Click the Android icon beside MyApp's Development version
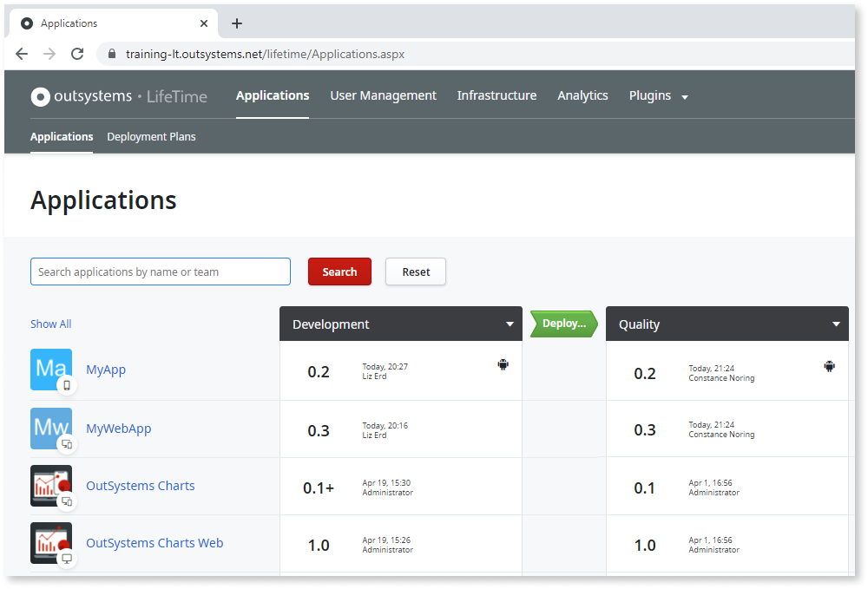Viewport: 868px width, 589px height. coord(503,365)
